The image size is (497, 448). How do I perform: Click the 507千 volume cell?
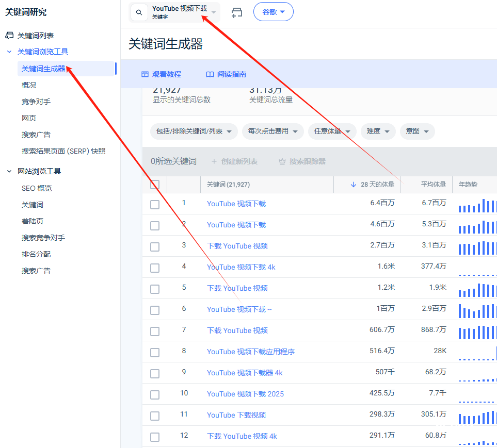[x=385, y=372]
